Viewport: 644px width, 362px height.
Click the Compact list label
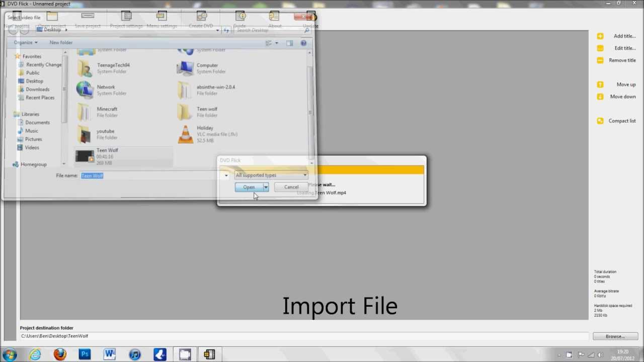tap(622, 121)
